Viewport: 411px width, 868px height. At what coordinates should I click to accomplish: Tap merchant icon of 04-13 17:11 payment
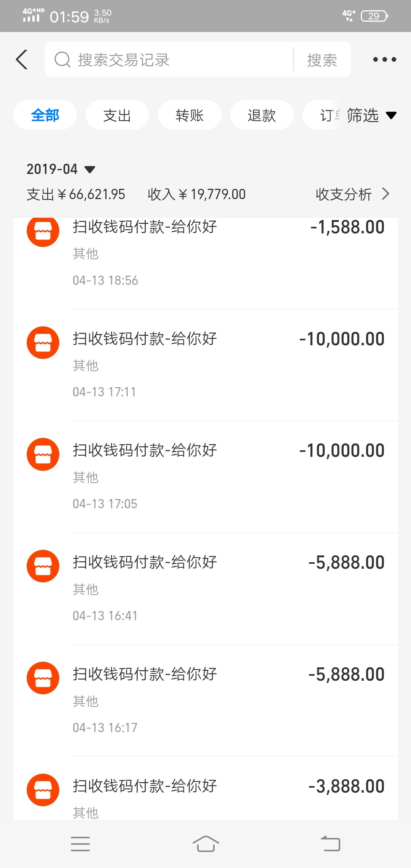click(43, 343)
